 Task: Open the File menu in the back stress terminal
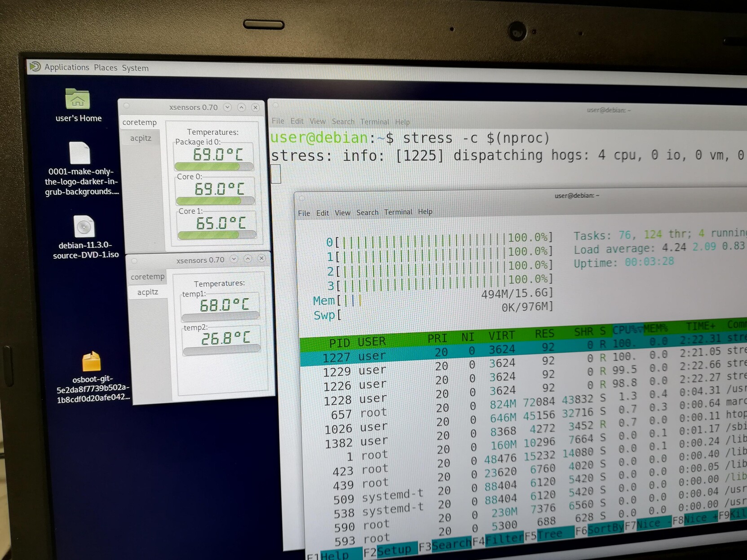[278, 121]
